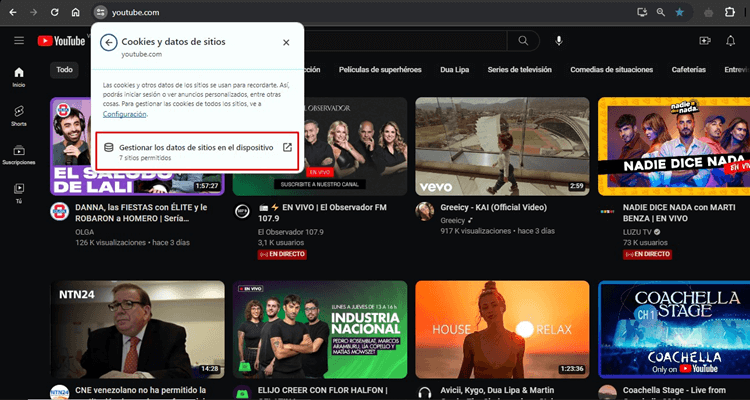750x400 pixels.
Task: Click the LUZU TV channel avatar
Action: [x=607, y=211]
